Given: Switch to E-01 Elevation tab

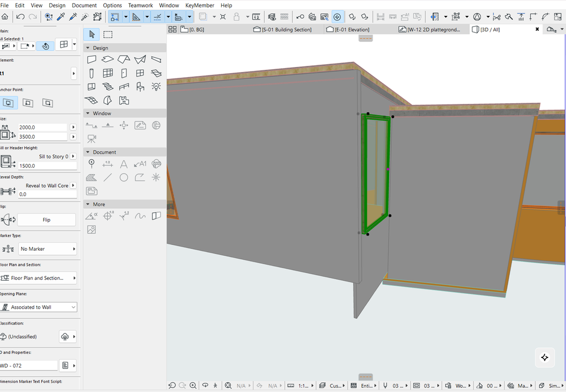Looking at the screenshot, I should [348, 29].
